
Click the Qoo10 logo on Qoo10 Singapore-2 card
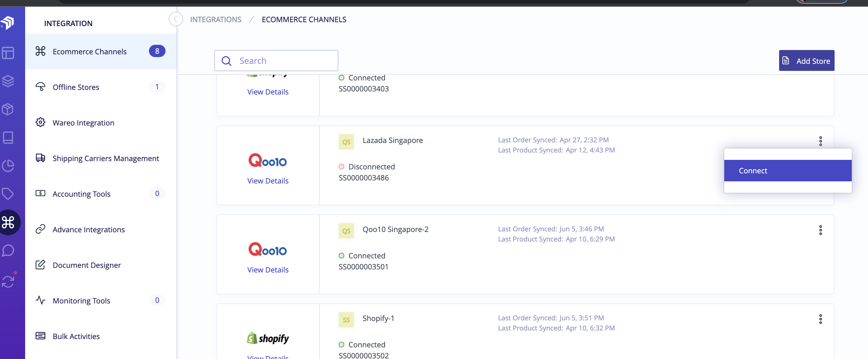point(268,249)
